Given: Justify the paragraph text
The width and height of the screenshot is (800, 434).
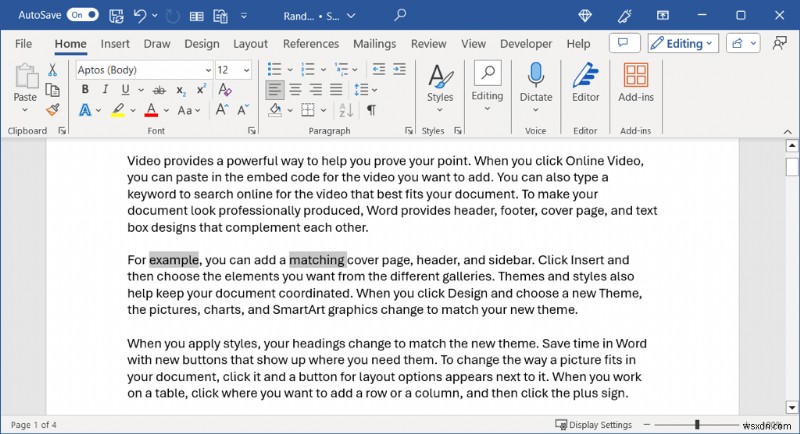Looking at the screenshot, I should pos(336,90).
